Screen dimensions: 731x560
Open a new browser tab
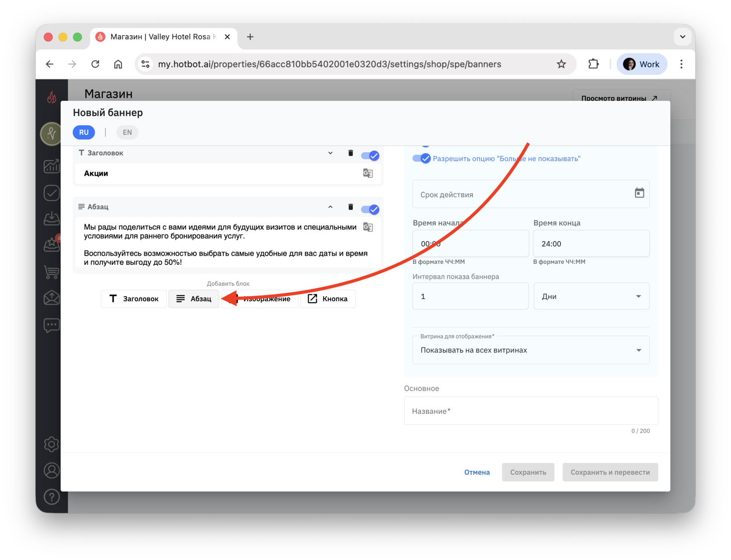250,37
